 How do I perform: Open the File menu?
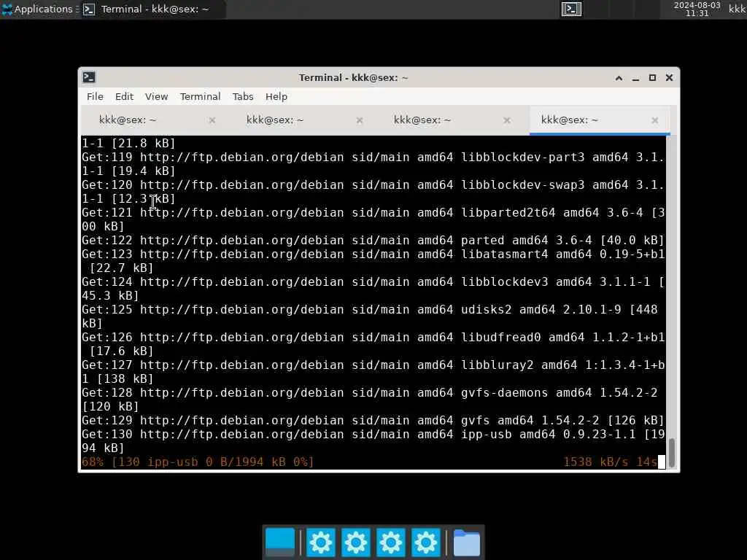[95, 97]
